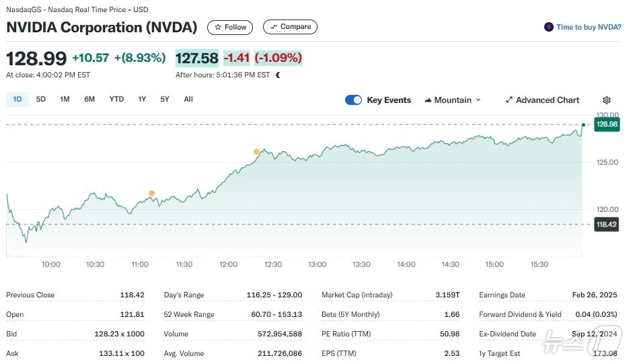Viewport: 629px width, 364px height.
Task: Click the star icon in Follow button
Action: click(217, 27)
